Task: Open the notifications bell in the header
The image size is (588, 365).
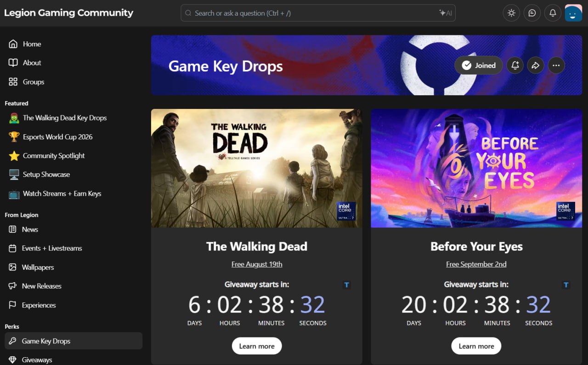Action: 553,13
